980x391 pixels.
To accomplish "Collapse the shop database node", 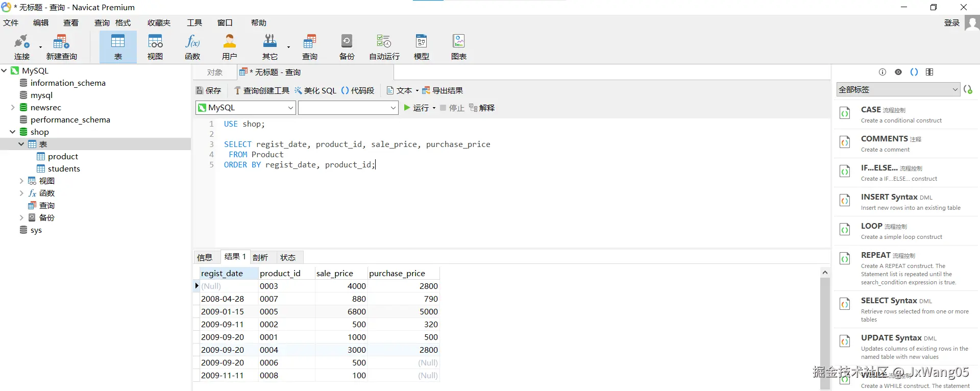I will (13, 132).
